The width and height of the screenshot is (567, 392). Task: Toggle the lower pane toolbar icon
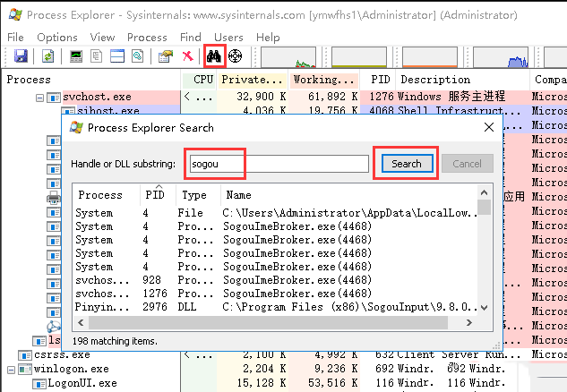coord(117,56)
